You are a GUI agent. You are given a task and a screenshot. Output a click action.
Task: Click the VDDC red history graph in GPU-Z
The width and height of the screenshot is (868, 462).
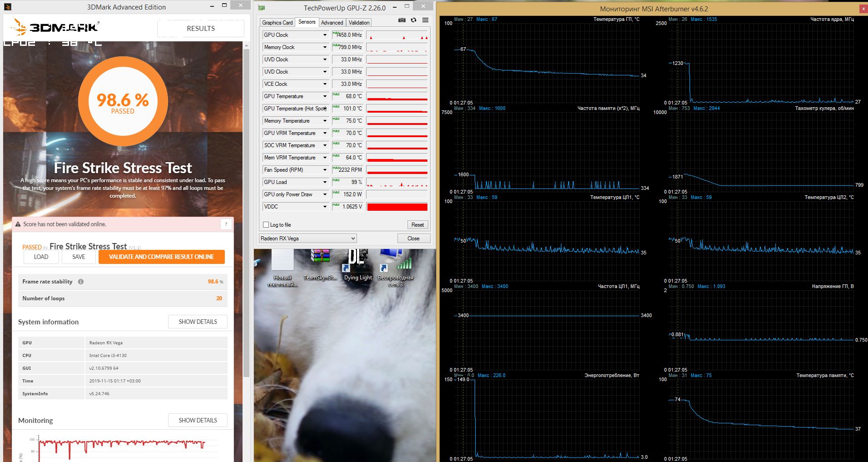pyautogui.click(x=397, y=207)
